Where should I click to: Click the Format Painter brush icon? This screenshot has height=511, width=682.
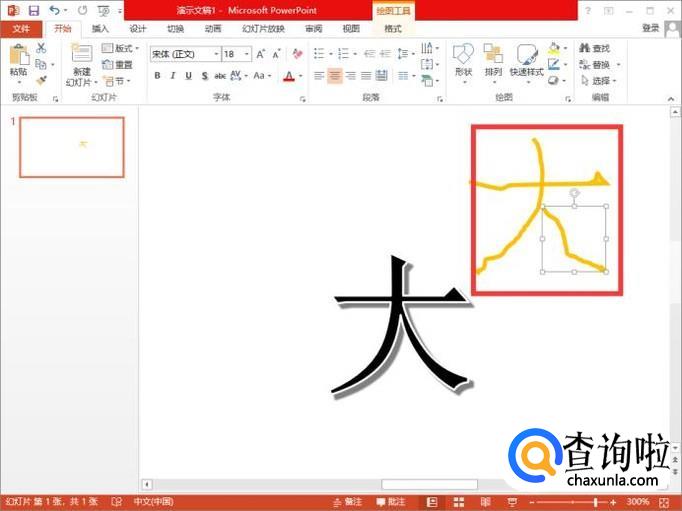point(41,80)
